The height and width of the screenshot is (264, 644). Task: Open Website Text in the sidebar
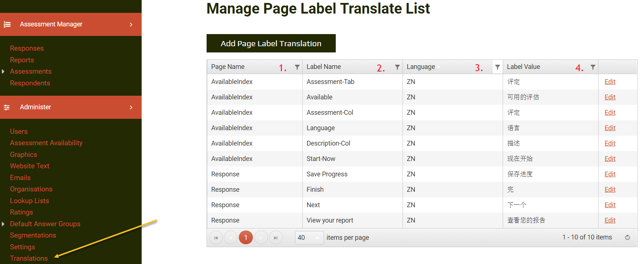coord(30,166)
